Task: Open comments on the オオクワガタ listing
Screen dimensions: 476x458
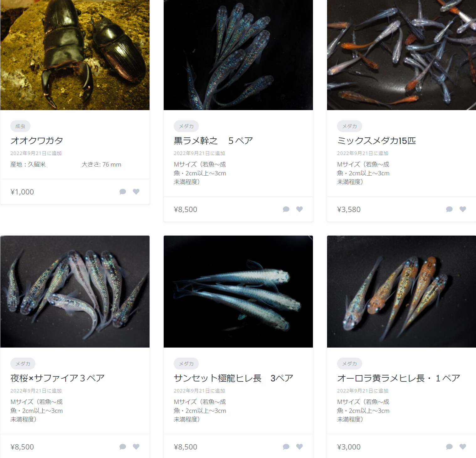Action: coord(123,192)
